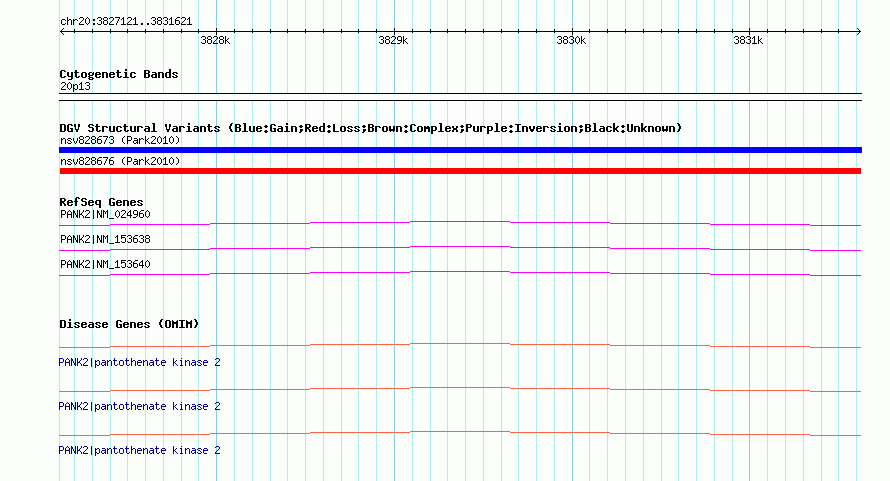Image resolution: width=890 pixels, height=481 pixels.
Task: Select the Disease Genes (OMIM) track heading
Action: [129, 324]
